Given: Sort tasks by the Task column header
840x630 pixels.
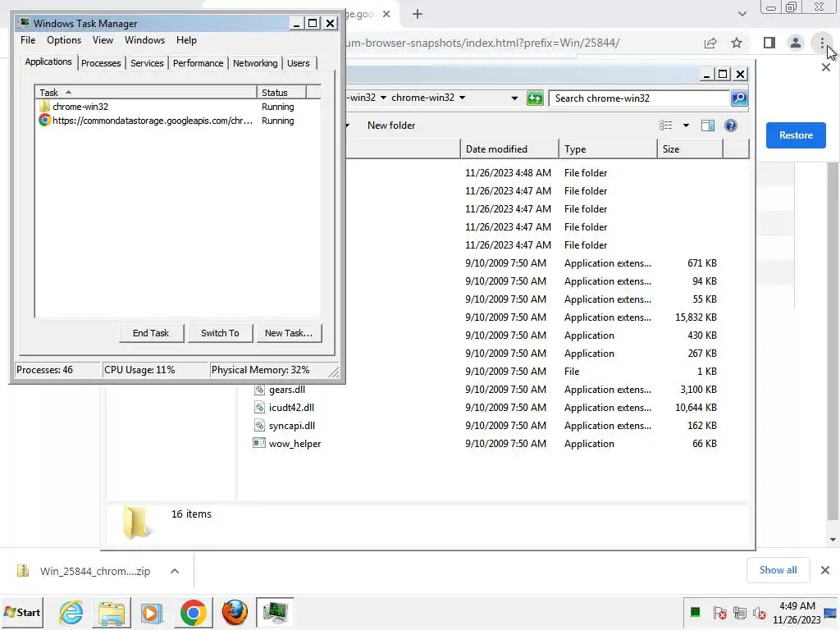Looking at the screenshot, I should (x=146, y=92).
